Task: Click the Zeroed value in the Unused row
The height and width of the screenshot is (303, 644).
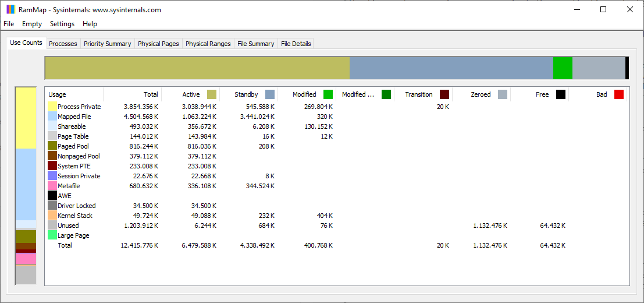Action: pyautogui.click(x=489, y=226)
